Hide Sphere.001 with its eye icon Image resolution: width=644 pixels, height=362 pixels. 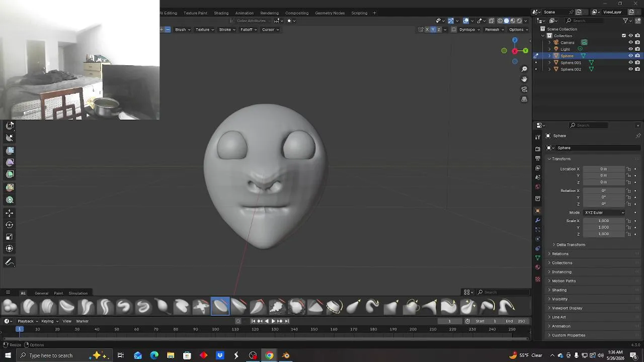pyautogui.click(x=630, y=62)
